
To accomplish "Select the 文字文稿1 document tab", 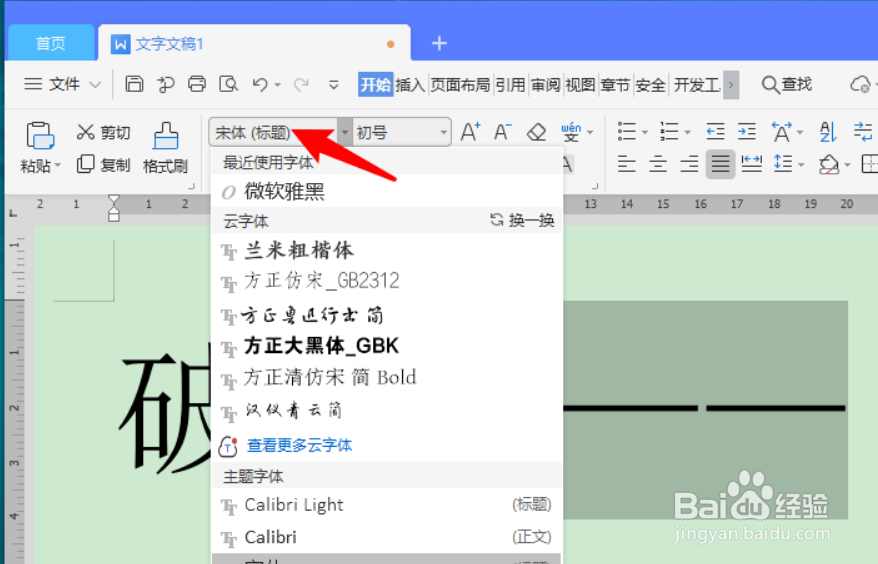I will pyautogui.click(x=254, y=43).
